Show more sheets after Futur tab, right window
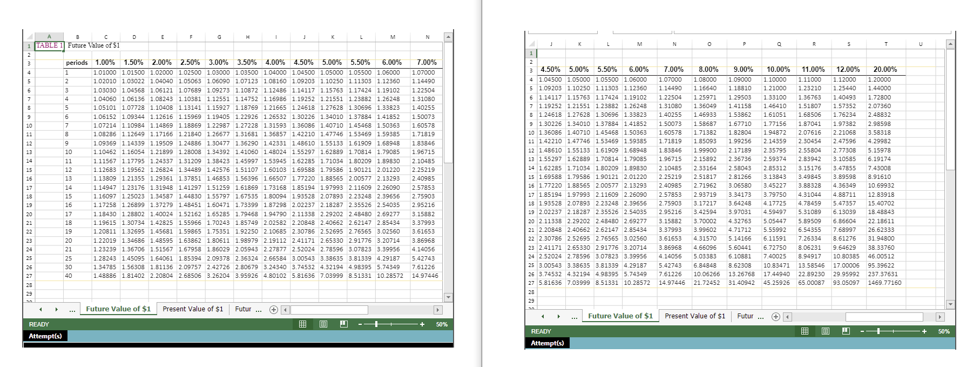 pos(761,317)
